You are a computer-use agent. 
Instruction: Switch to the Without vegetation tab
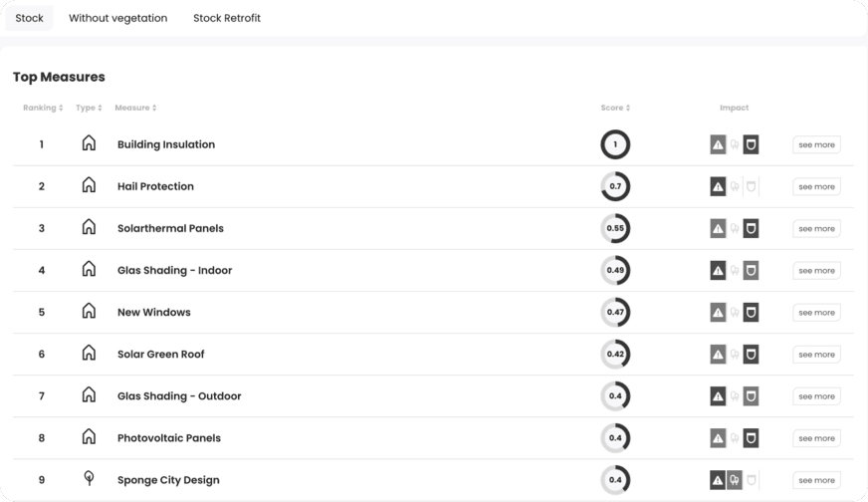[x=117, y=18]
